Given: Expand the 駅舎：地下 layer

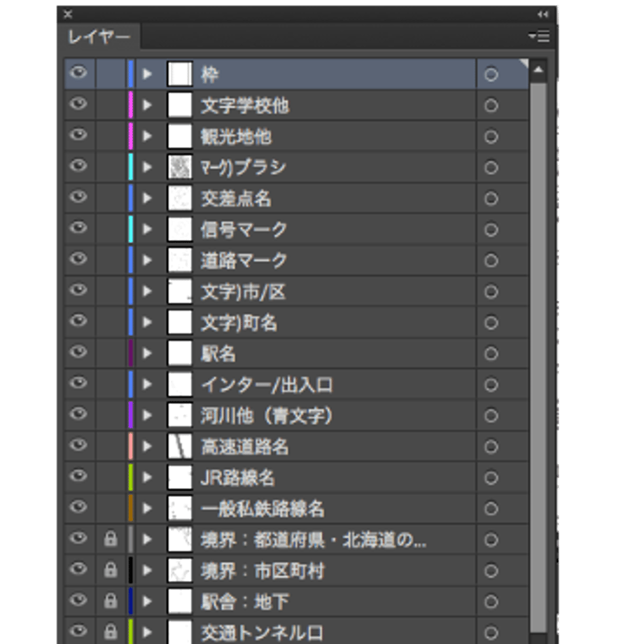Looking at the screenshot, I should 147,601.
